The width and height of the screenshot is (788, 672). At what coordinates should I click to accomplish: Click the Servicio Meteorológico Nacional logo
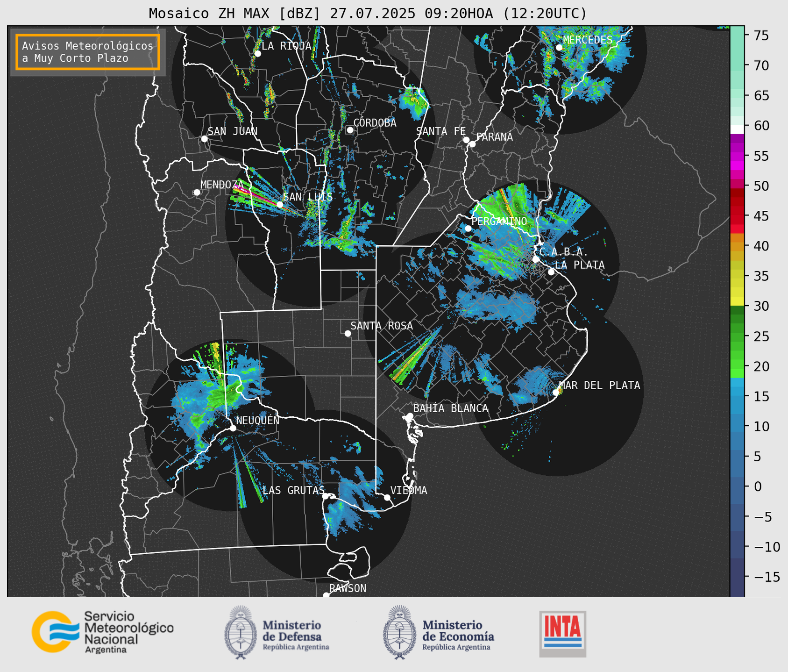(102, 632)
